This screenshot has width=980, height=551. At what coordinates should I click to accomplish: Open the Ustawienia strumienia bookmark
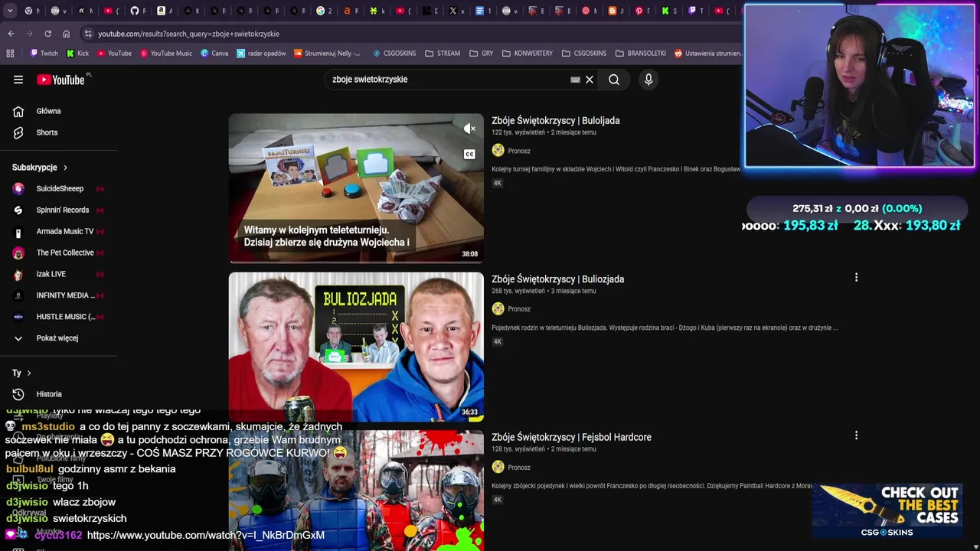click(708, 54)
